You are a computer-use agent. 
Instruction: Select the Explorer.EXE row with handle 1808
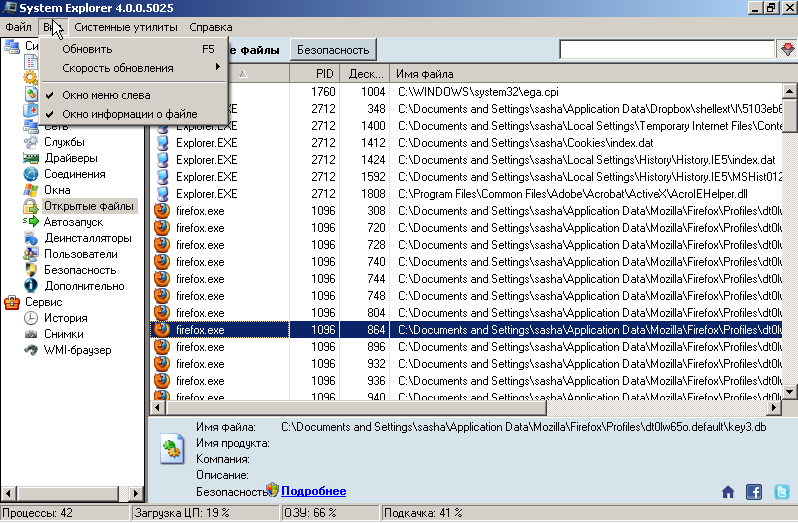(466, 194)
